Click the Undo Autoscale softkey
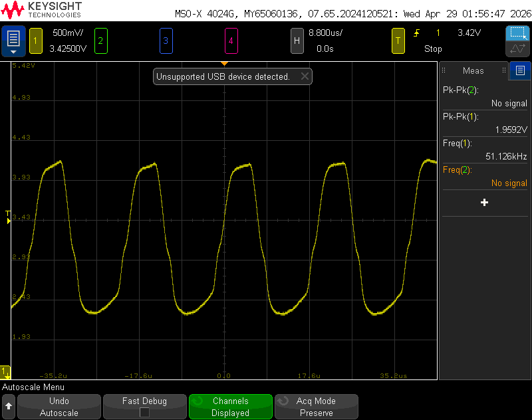The image size is (532, 420). click(59, 407)
